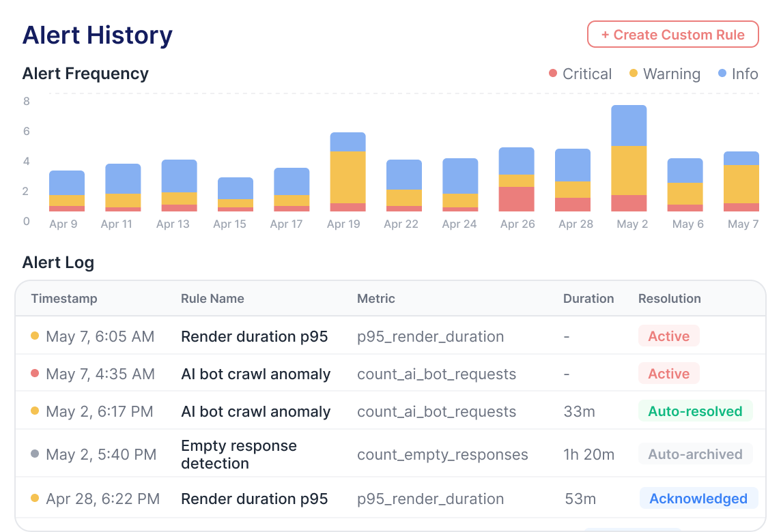This screenshot has width=781, height=532.
Task: Click the Alert Frequency heading
Action: pyautogui.click(x=85, y=74)
